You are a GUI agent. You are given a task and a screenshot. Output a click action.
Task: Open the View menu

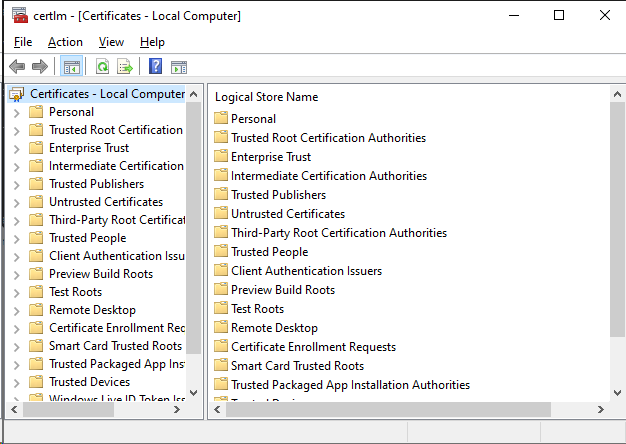click(111, 42)
